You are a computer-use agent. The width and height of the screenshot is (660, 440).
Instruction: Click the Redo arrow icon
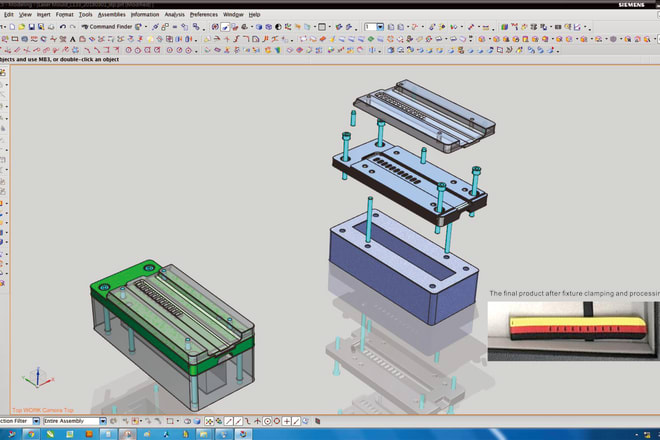[73, 27]
